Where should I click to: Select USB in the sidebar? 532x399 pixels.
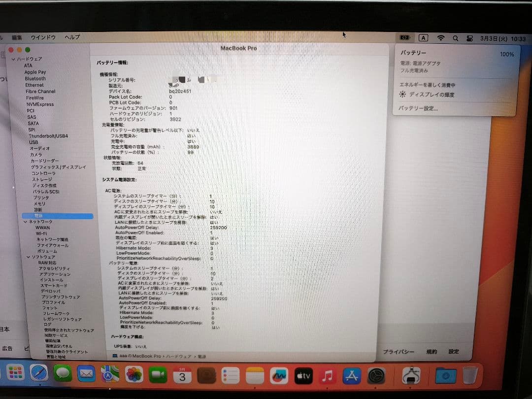[33, 142]
